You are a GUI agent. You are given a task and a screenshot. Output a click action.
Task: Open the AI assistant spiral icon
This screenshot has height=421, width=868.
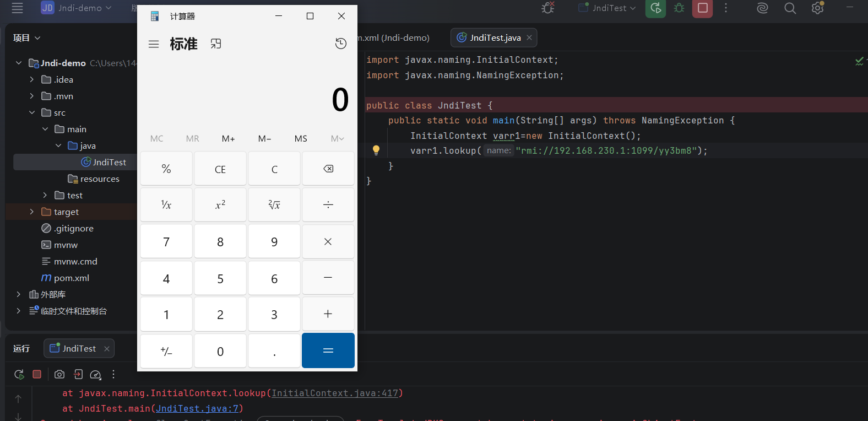[762, 8]
